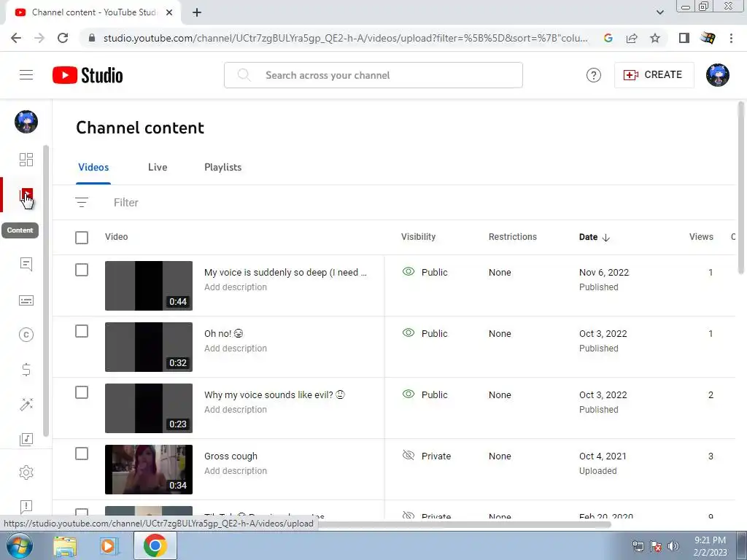Viewport: 747px width, 560px height.
Task: Click the 'Search across your channel' field
Action: coord(373,75)
